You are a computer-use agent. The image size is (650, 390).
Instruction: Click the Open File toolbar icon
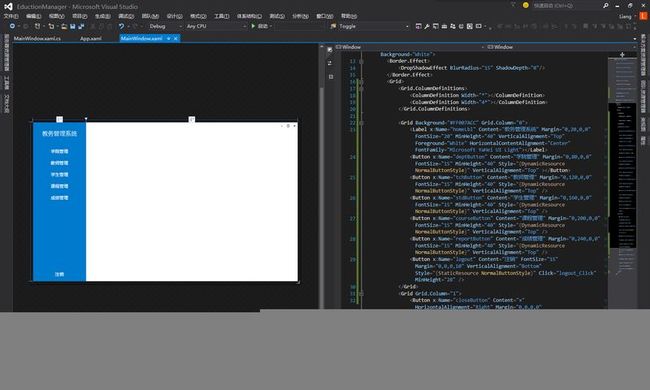click(64, 26)
